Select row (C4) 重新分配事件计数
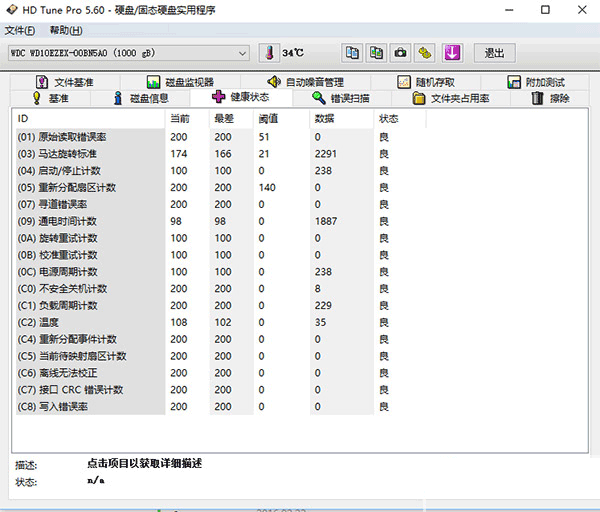The height and width of the screenshot is (512, 600). point(220,339)
